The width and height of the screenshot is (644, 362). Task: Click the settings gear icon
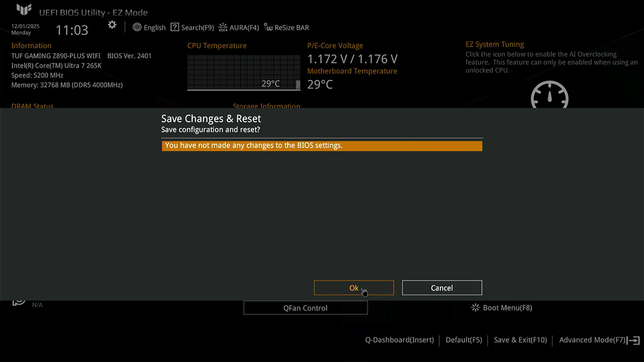(x=112, y=25)
